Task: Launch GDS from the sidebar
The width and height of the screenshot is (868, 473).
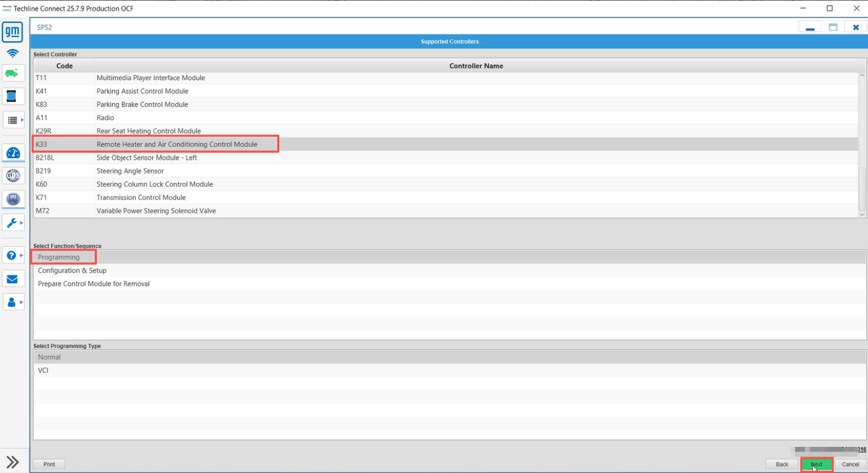Action: tap(13, 176)
